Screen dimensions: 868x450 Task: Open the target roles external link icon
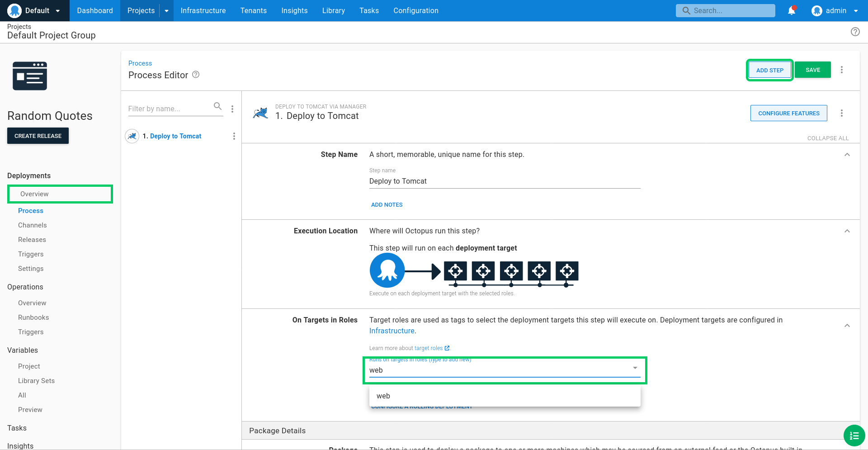pyautogui.click(x=447, y=348)
